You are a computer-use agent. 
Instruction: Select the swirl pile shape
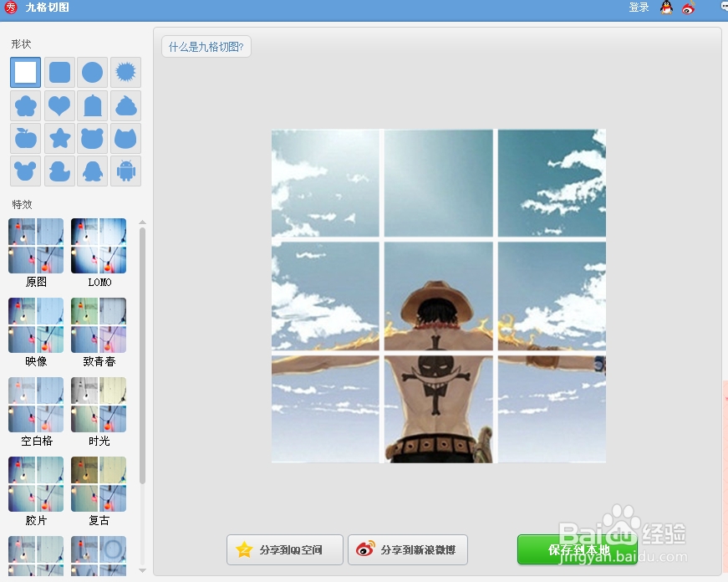pos(126,106)
